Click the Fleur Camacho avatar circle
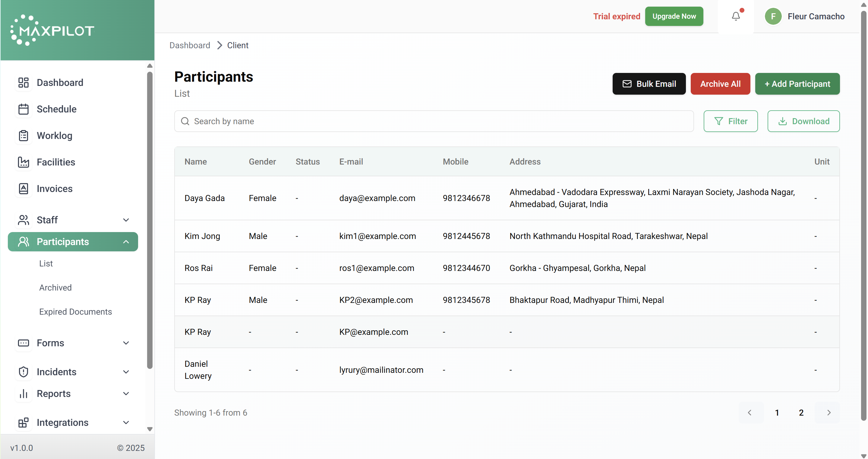 (773, 16)
